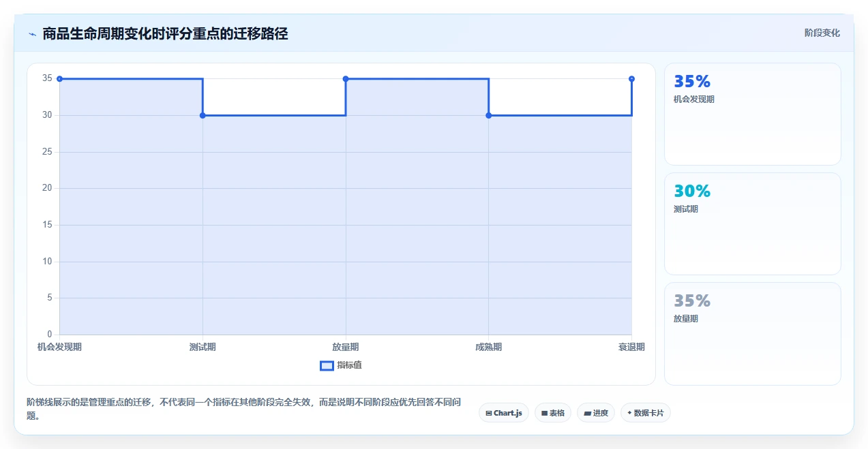Click the y-axis value 0
868x449 pixels.
tap(50, 335)
